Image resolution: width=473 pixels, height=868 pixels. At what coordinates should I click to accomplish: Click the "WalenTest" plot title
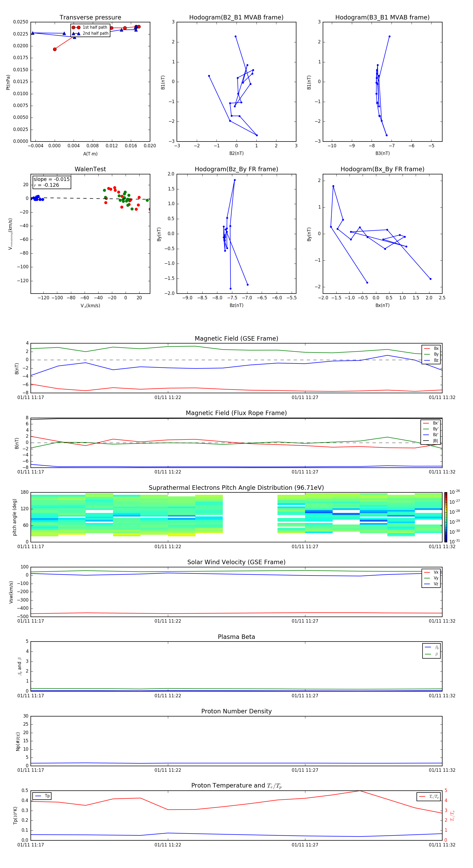[90, 169]
